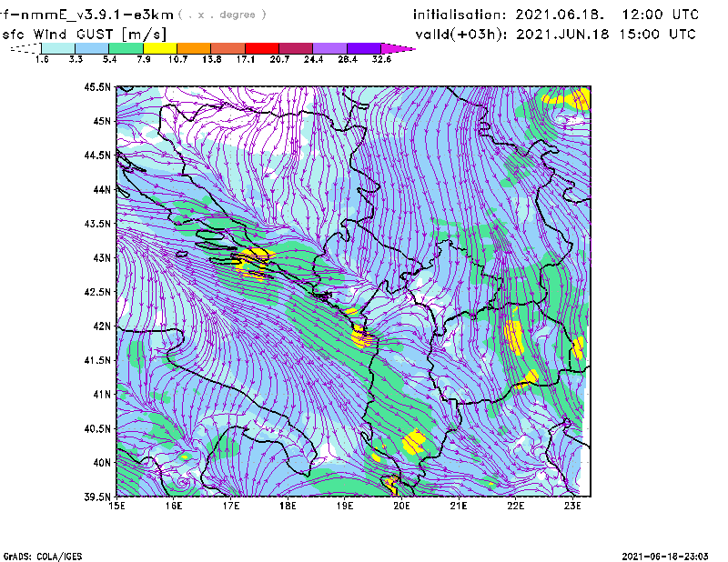Image resolution: width=728 pixels, height=562 pixels.
Task: Click the '12:00 UTC' initialisation time
Action: pos(661,15)
